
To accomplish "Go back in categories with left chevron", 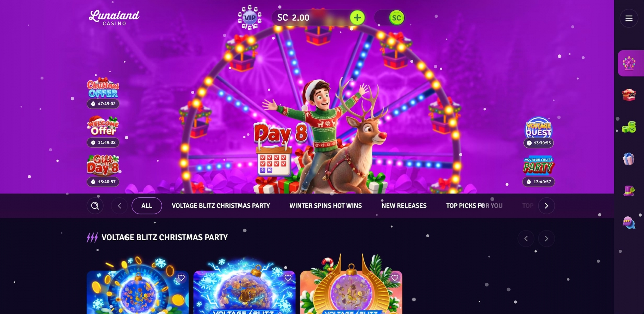I will 120,206.
